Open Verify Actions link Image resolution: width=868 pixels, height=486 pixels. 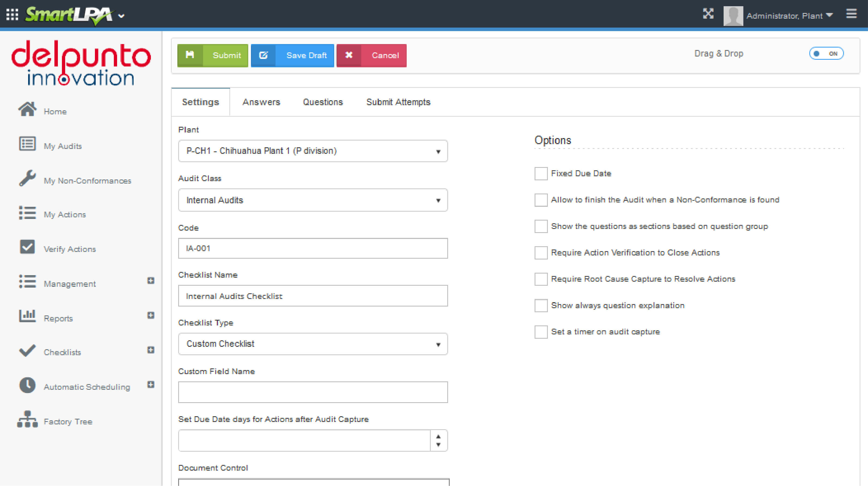[x=70, y=249]
